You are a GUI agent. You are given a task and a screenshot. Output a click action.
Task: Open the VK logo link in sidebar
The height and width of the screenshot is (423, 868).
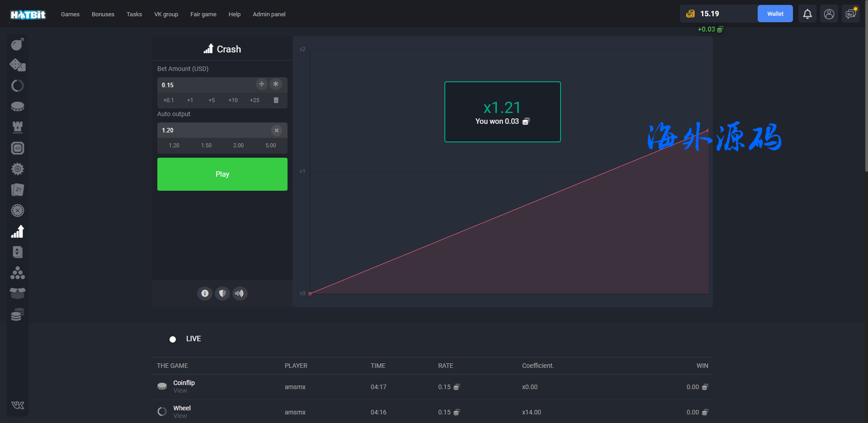click(17, 405)
